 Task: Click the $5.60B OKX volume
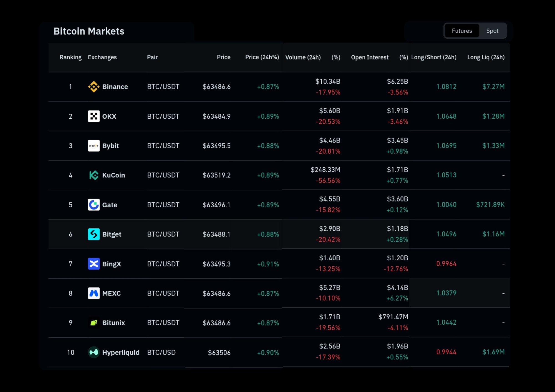click(x=330, y=111)
